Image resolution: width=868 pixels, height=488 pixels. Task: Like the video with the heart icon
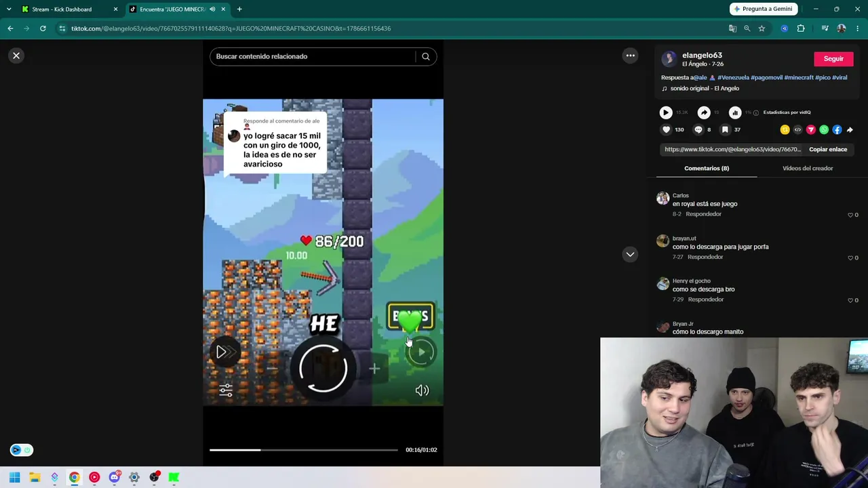666,129
